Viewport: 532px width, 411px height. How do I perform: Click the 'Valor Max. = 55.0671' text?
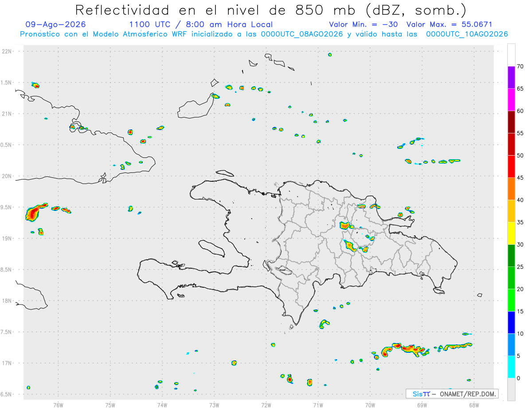(449, 24)
